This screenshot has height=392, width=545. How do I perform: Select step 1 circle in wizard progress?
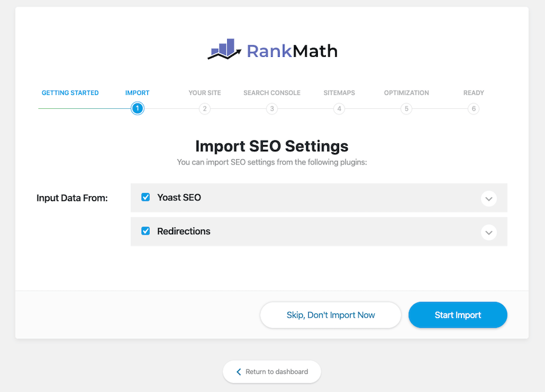tap(137, 109)
